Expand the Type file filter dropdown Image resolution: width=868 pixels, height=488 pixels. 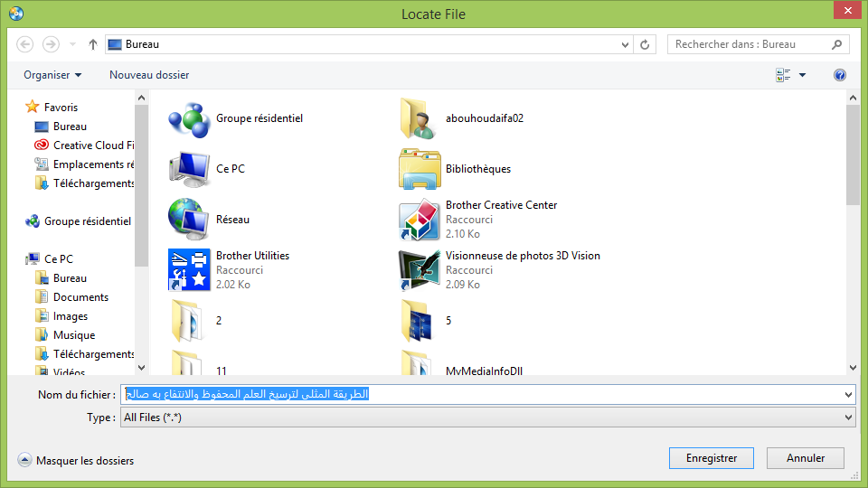pyautogui.click(x=847, y=418)
